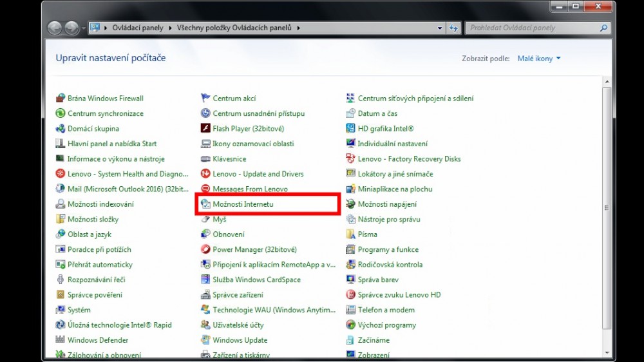Expand the address bar history dropdown arrow
644x362 pixels.
(x=440, y=28)
